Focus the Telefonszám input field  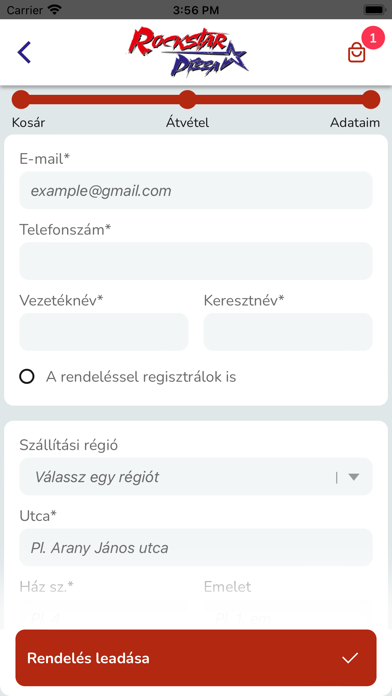(196, 261)
